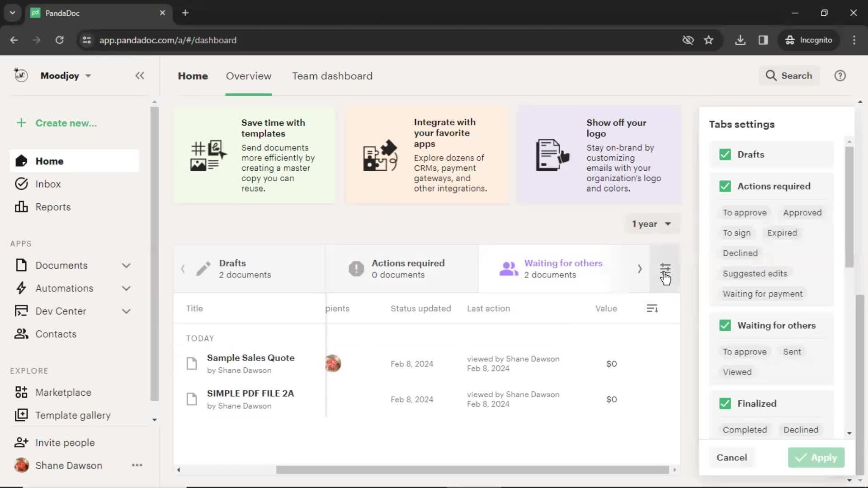868x488 pixels.
Task: Open the three-dot menu next to Shane Dawson
Action: point(137,465)
